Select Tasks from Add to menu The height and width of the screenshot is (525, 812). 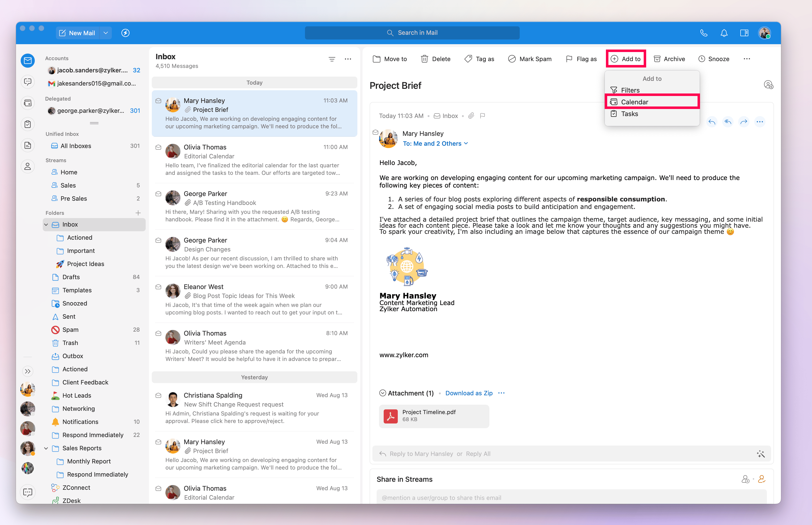pyautogui.click(x=629, y=114)
